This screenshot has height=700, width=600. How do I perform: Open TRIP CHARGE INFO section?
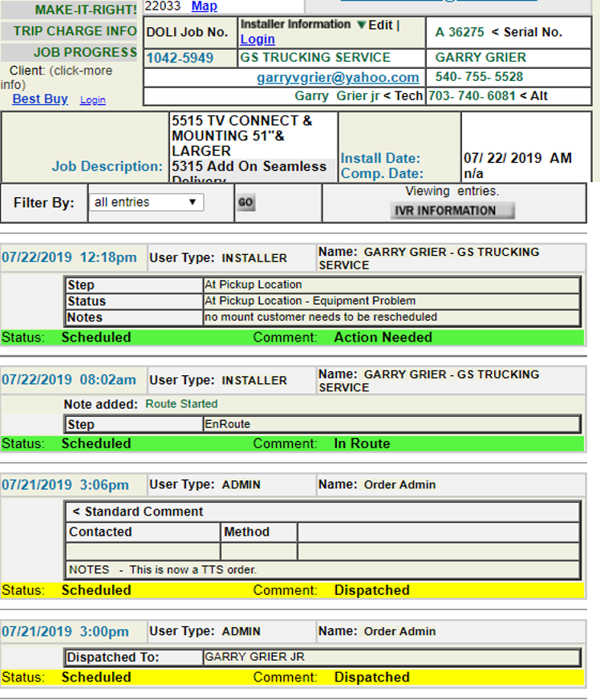(x=75, y=31)
